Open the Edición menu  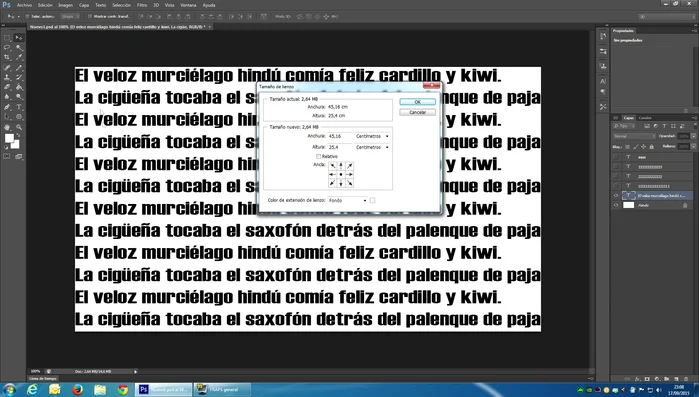[x=45, y=5]
